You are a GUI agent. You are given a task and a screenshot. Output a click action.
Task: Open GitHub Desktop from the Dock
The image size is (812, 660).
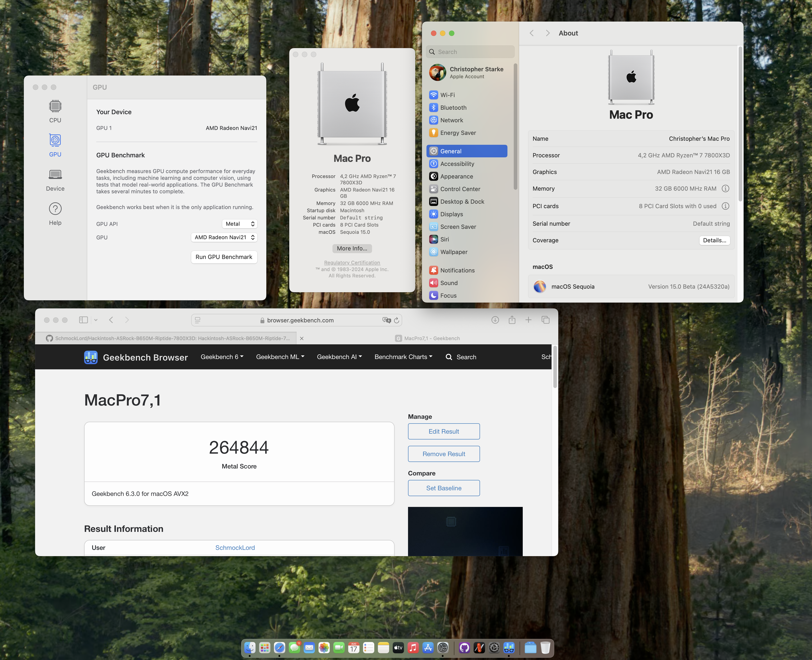click(x=464, y=647)
